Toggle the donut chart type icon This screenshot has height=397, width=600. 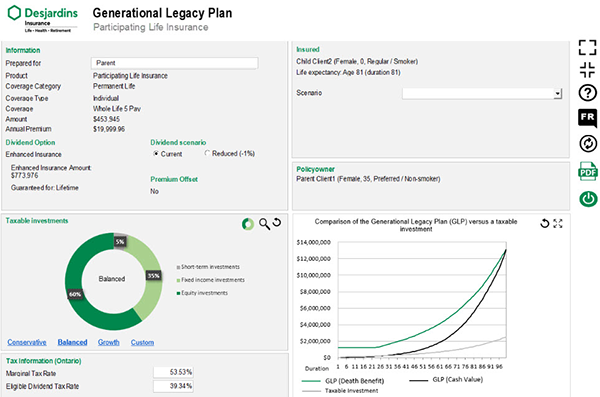click(x=248, y=224)
